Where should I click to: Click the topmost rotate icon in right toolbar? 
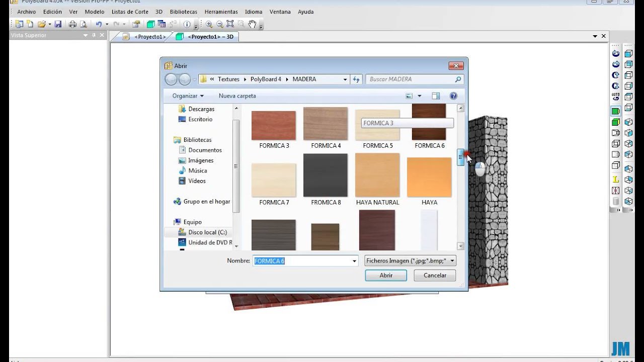(x=616, y=53)
